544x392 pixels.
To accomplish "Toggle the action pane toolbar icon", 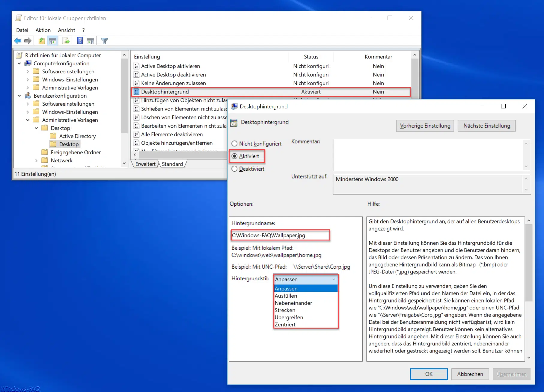I will pos(90,41).
